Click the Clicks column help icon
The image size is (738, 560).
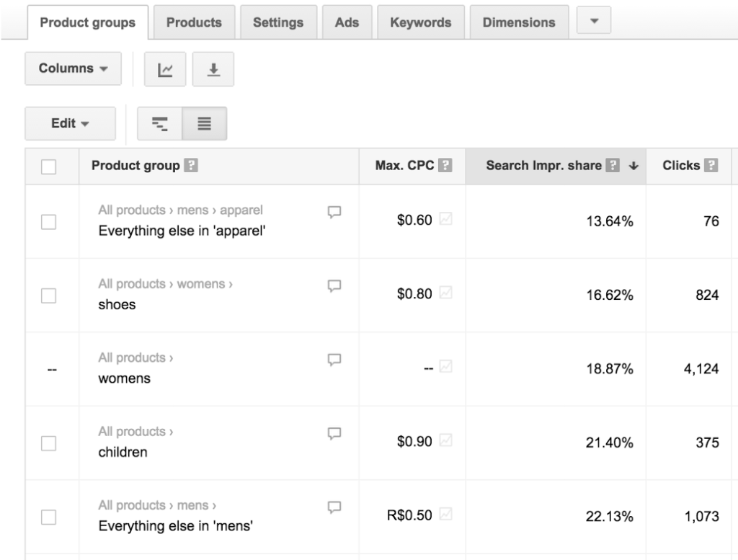click(712, 165)
